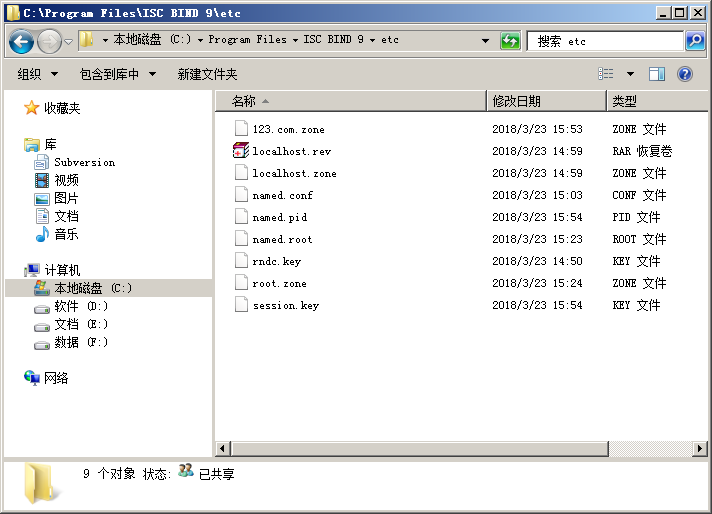Open 库 in the navigation pane
Viewport: 712px width, 514px height.
pos(50,144)
